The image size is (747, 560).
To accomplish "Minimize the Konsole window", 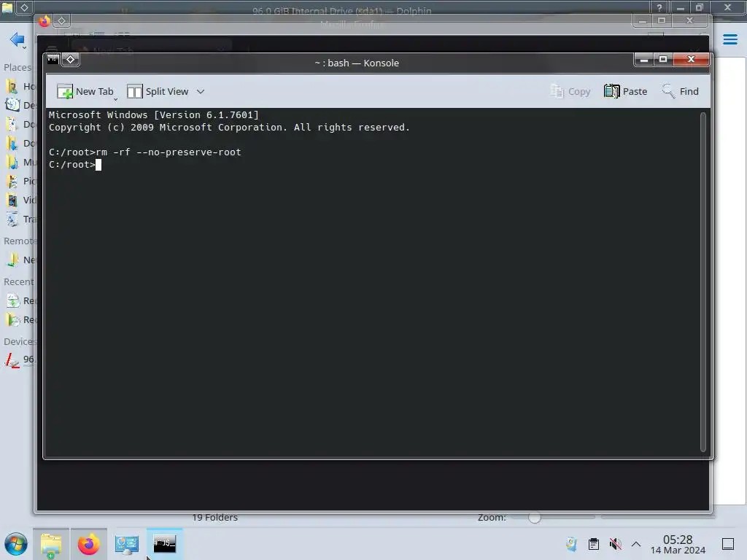I will 643,60.
